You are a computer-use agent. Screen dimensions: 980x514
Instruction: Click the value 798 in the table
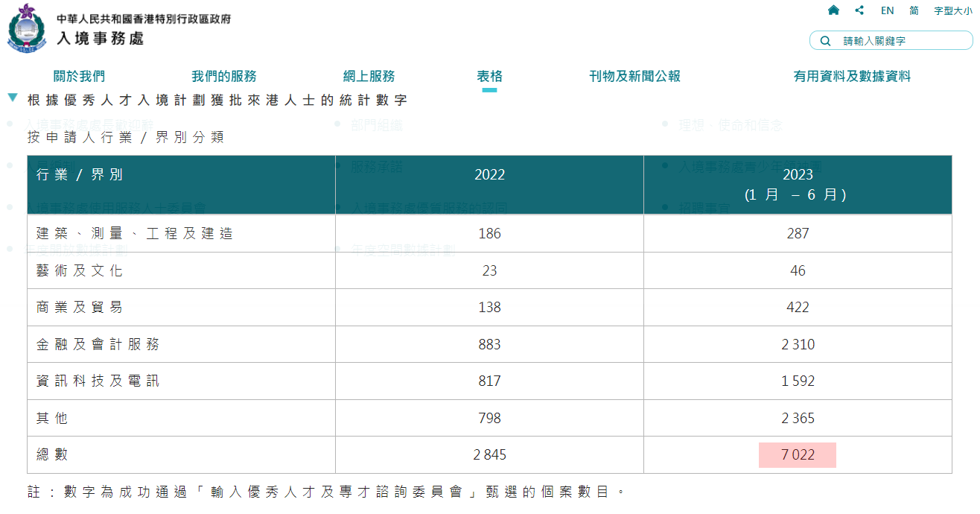tap(489, 418)
